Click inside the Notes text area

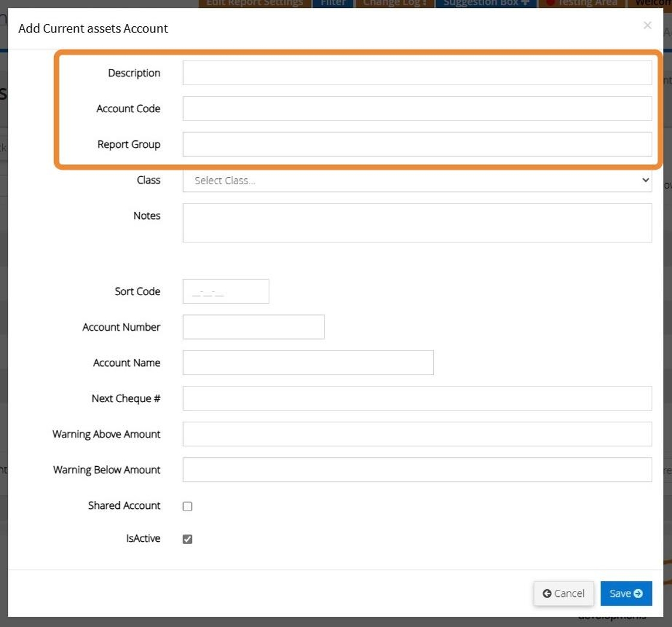417,223
